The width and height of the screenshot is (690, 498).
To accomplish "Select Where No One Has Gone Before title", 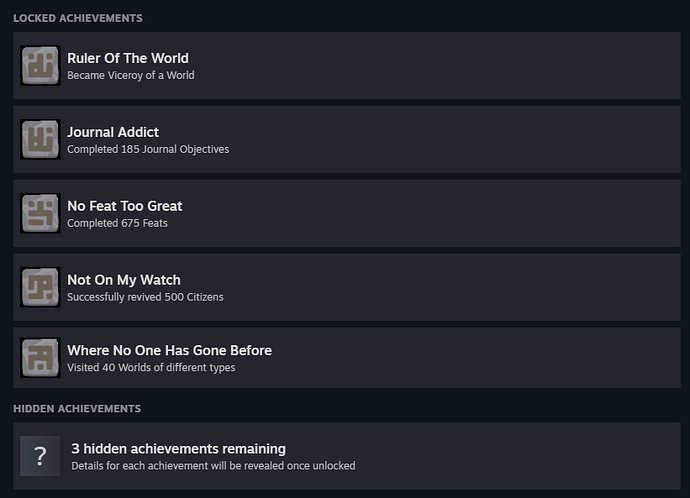I will tap(169, 350).
